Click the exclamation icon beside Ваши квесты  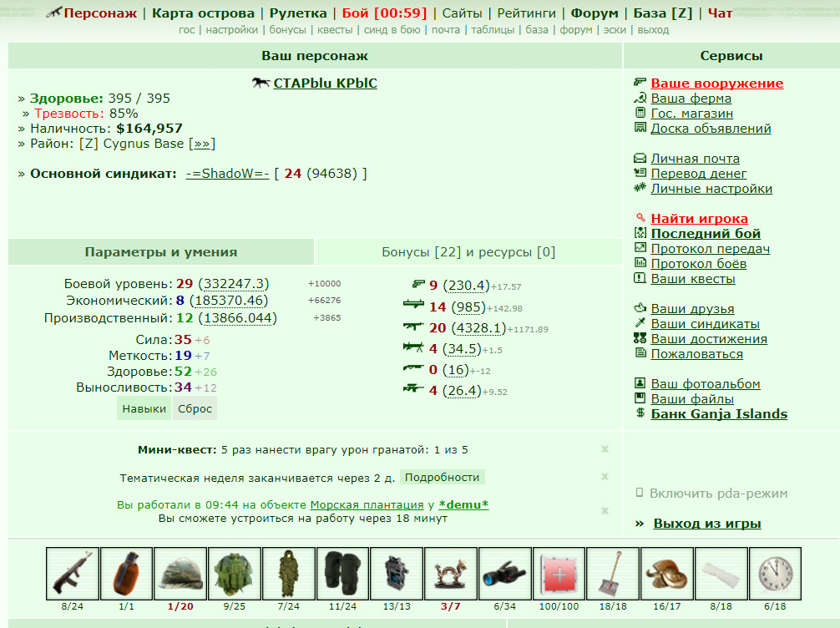[640, 277]
